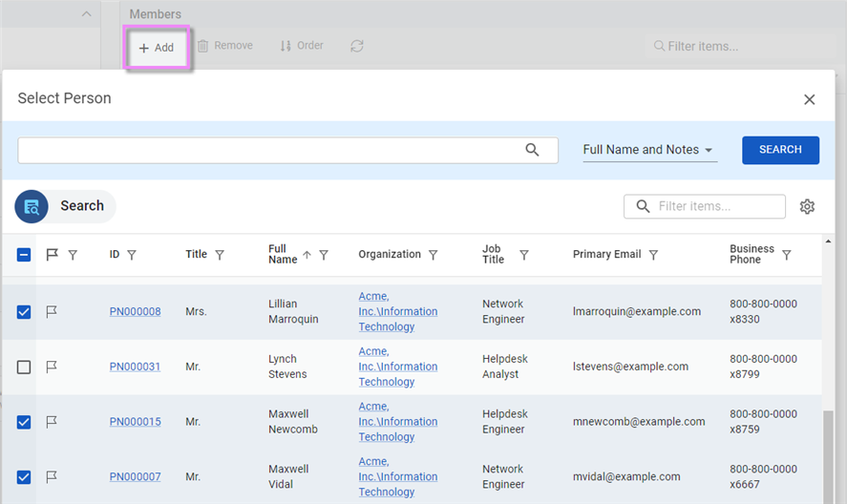847x504 pixels.
Task: Click the Mrs. title cell
Action: [196, 312]
